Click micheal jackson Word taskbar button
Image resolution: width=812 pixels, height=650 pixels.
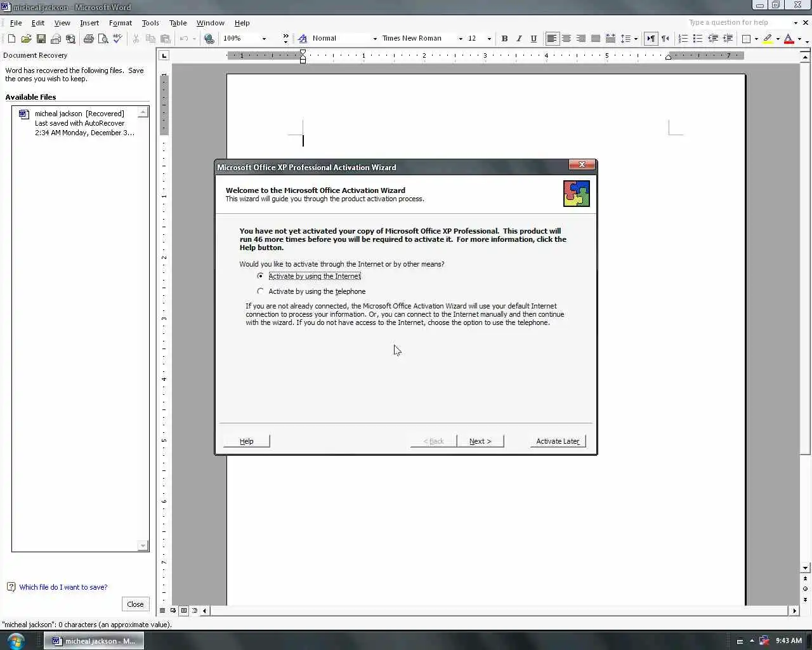click(94, 641)
